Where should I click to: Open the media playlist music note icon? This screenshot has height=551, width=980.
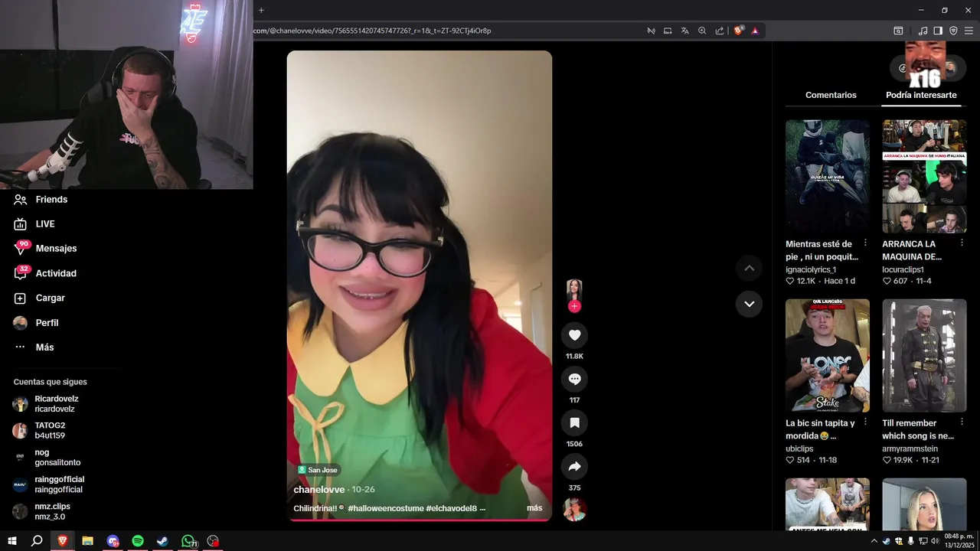(x=923, y=31)
